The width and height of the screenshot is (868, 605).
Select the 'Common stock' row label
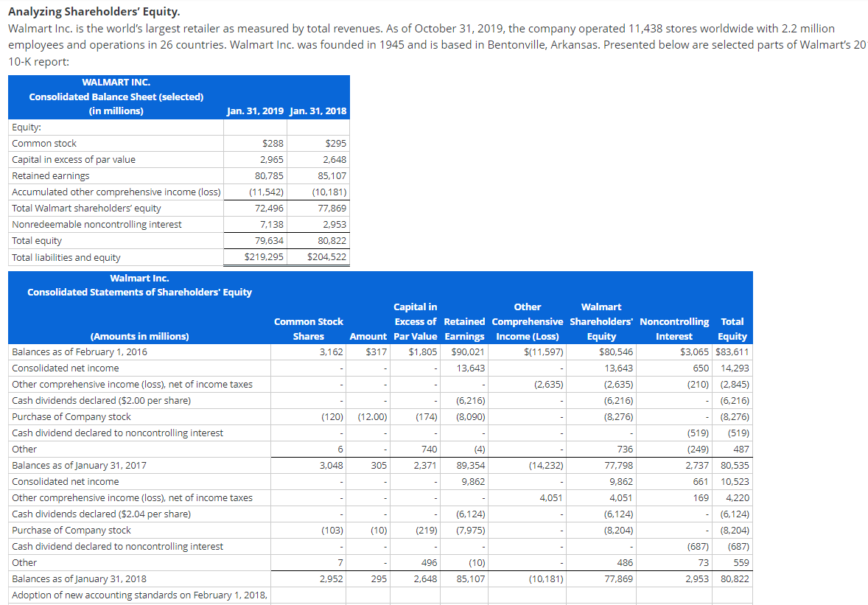coord(44,144)
